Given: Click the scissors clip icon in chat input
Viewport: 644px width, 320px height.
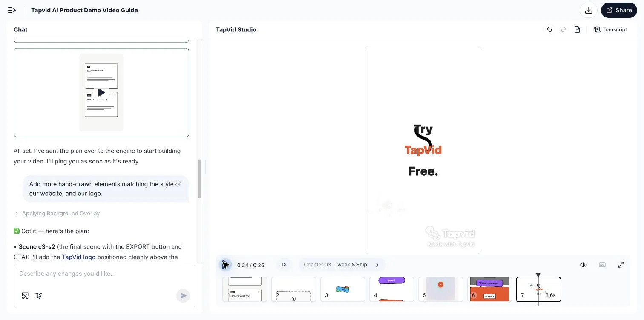Looking at the screenshot, I should [25, 295].
